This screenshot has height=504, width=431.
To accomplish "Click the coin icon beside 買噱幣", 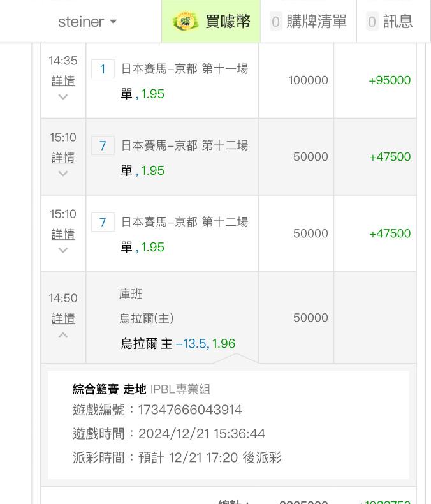I will (186, 21).
